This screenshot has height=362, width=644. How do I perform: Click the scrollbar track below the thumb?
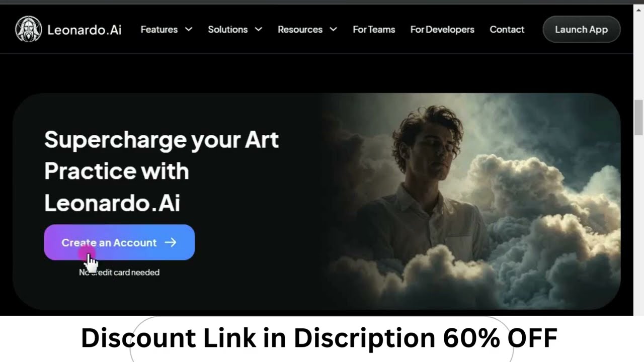click(x=638, y=225)
